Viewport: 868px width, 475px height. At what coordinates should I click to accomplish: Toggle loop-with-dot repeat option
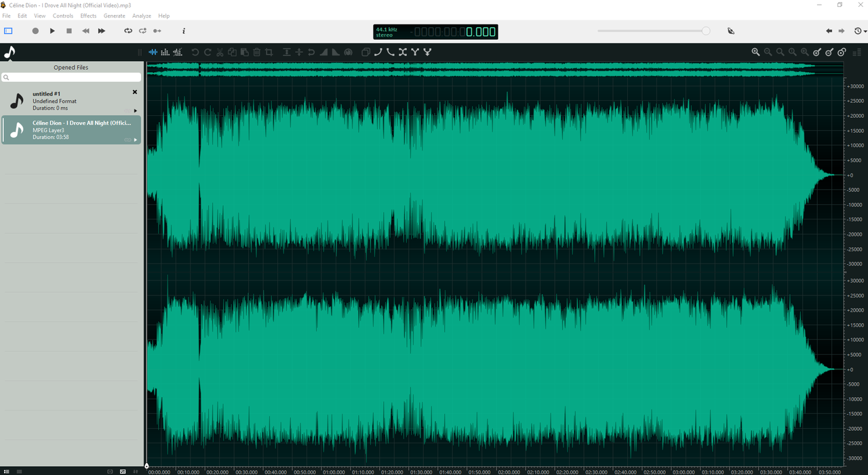[x=142, y=30]
